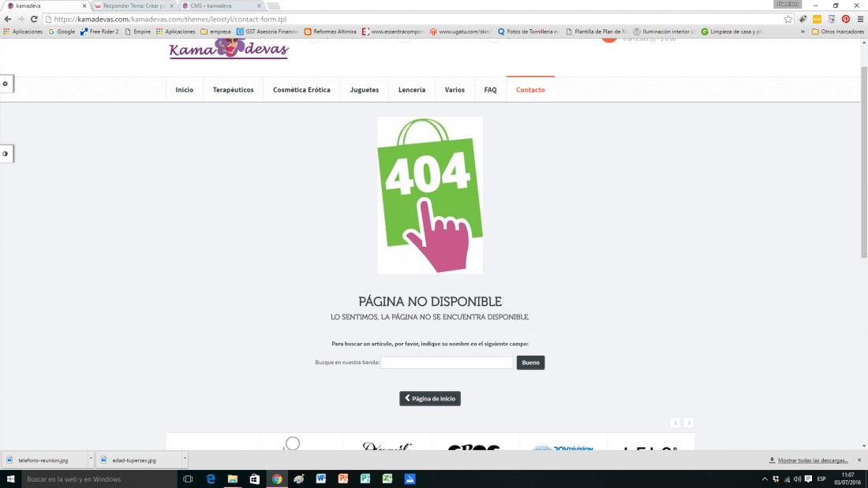Open the edad-tupersex.jpg downloaded file

[x=138, y=460]
